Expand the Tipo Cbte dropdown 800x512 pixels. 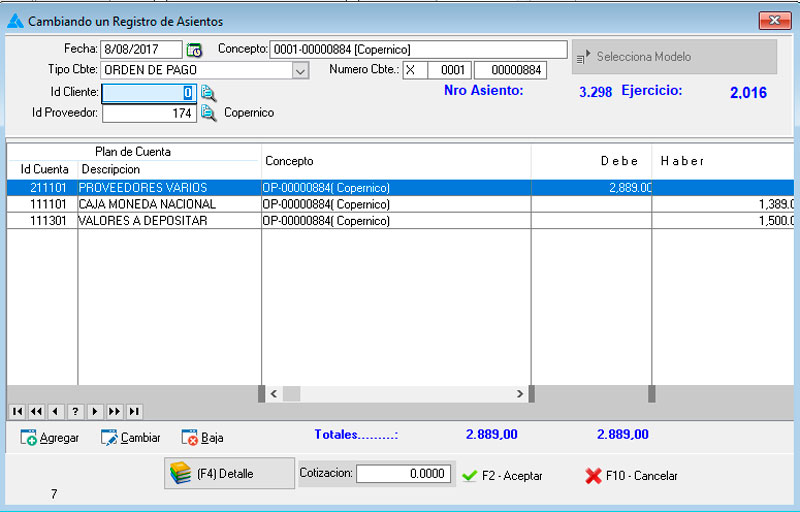coord(300,70)
